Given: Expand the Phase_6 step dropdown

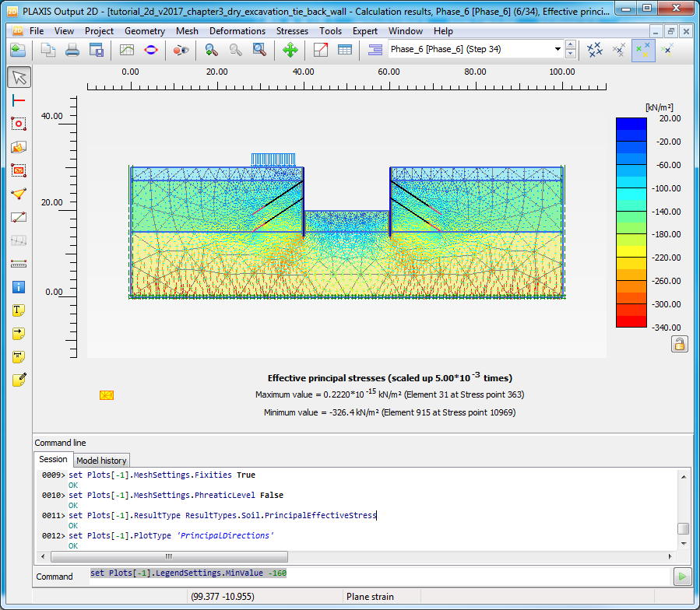Looking at the screenshot, I should [558, 50].
